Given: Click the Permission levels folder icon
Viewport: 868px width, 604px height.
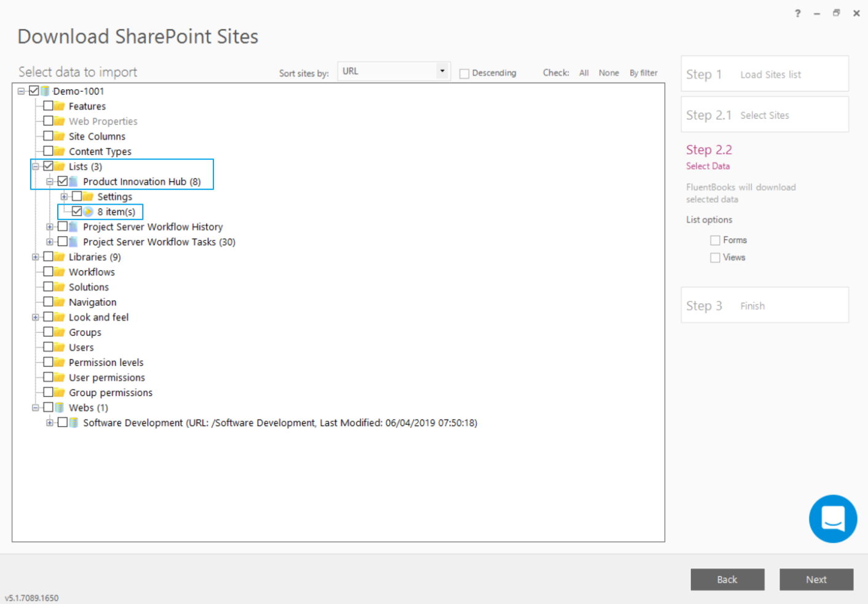Looking at the screenshot, I should (x=59, y=362).
